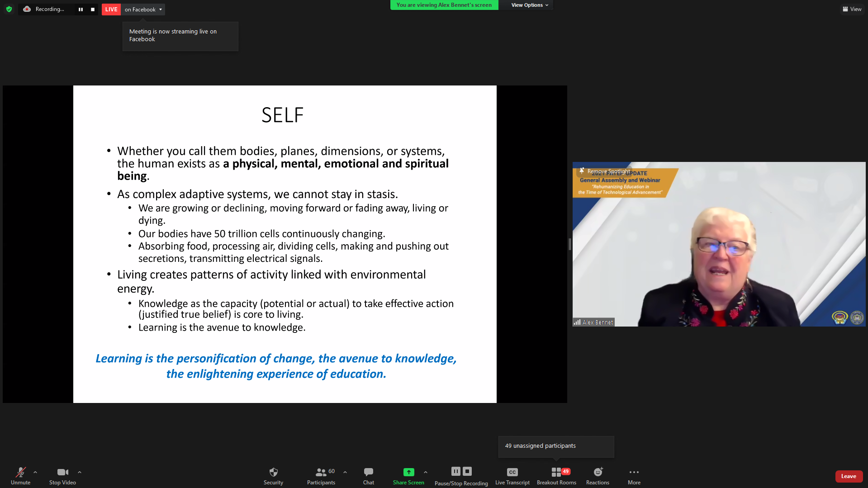Viewport: 868px width, 488px height.
Task: Unmute the microphone
Action: pos(20,472)
